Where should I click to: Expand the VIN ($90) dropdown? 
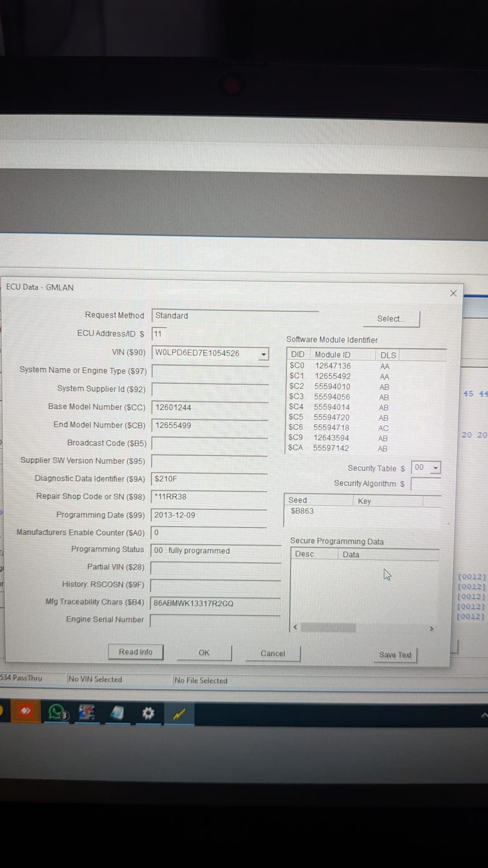tap(263, 354)
